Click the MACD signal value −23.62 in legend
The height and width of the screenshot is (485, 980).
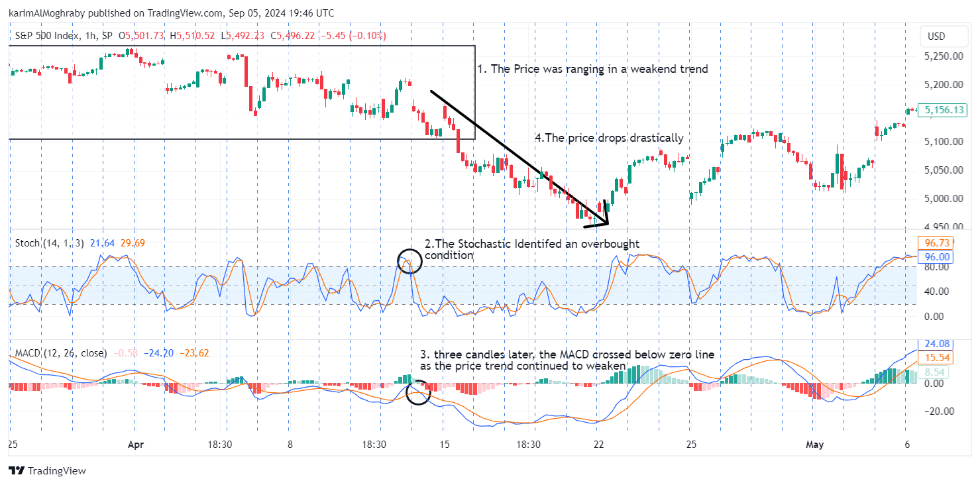coord(194,353)
